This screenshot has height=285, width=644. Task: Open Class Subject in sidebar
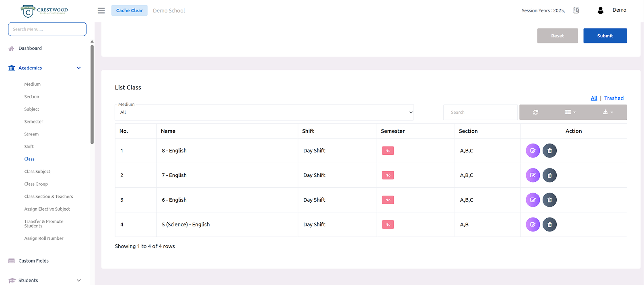tap(37, 172)
